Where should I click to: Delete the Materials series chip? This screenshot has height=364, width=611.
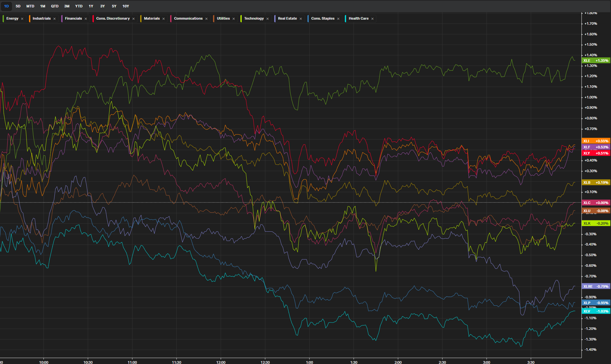[163, 19]
